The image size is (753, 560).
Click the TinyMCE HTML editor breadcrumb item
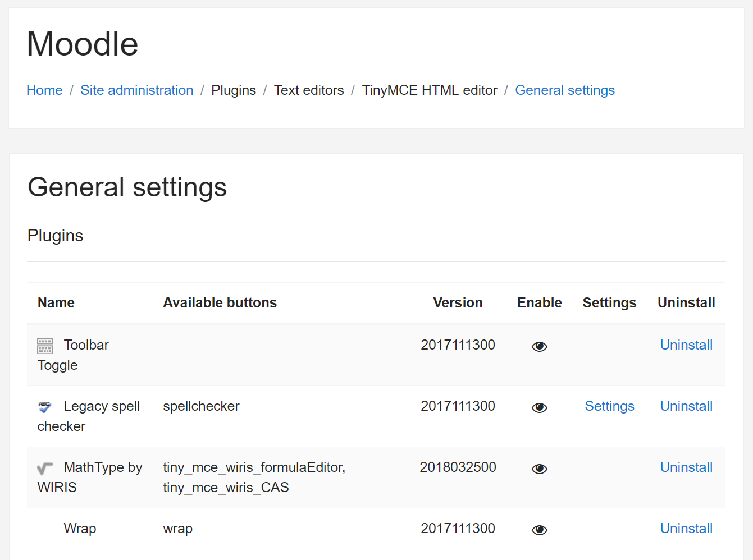[430, 90]
